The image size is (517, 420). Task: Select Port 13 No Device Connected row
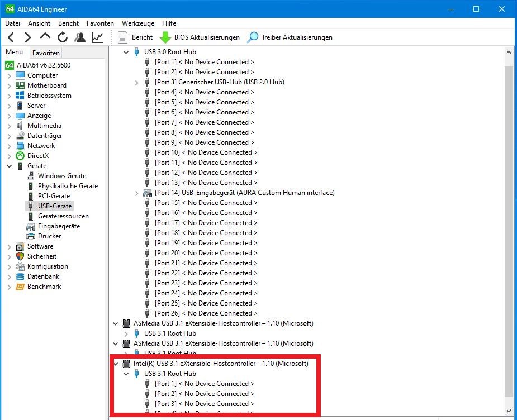[206, 183]
